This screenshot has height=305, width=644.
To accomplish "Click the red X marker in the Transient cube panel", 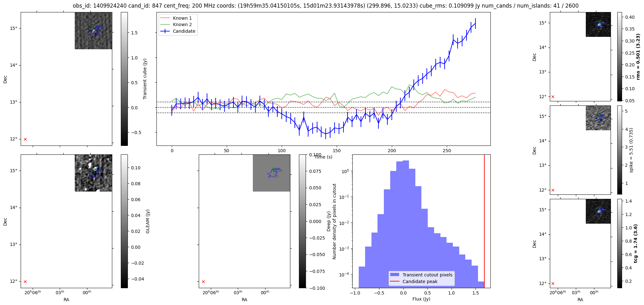I will pyautogui.click(x=25, y=139).
